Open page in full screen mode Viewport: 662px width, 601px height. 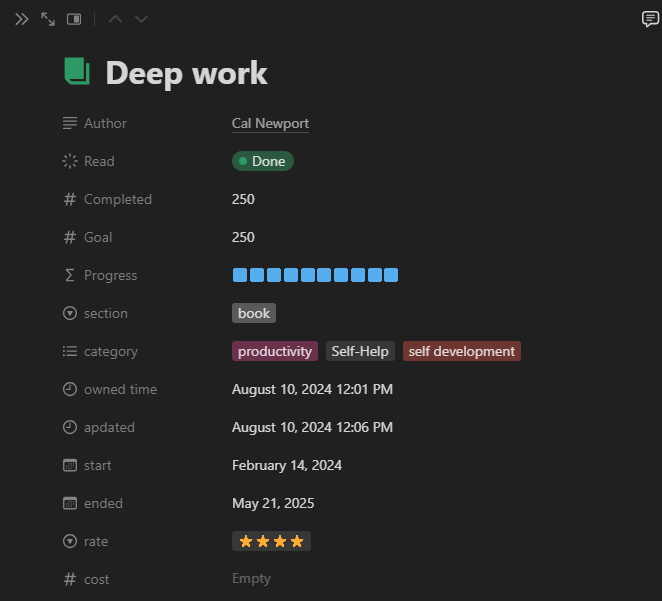(47, 19)
